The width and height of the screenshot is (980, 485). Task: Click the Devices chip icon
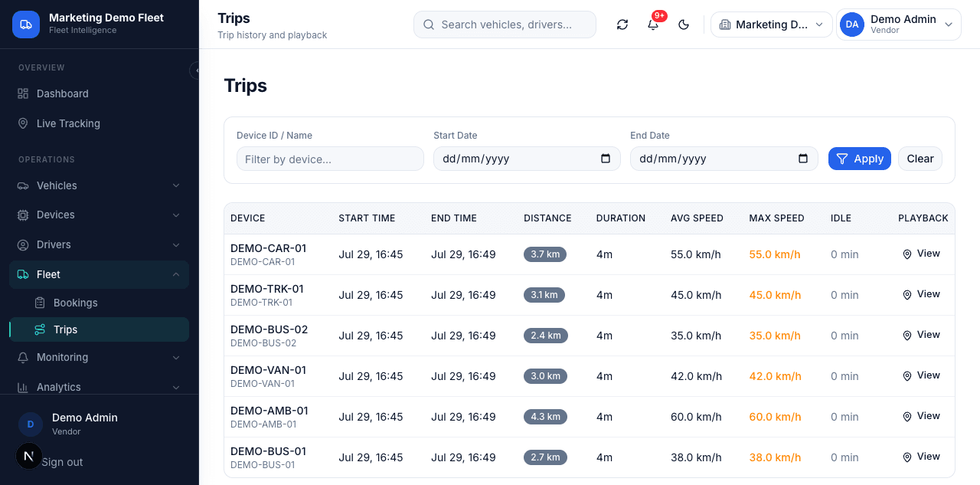point(23,215)
